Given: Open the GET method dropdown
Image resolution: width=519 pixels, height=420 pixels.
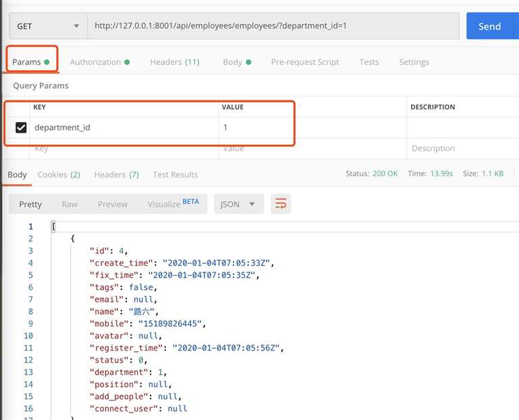Looking at the screenshot, I should click(47, 26).
